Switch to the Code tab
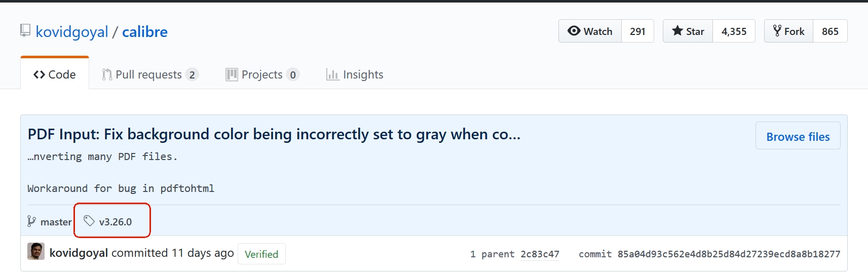The height and width of the screenshot is (272, 868). click(x=55, y=74)
